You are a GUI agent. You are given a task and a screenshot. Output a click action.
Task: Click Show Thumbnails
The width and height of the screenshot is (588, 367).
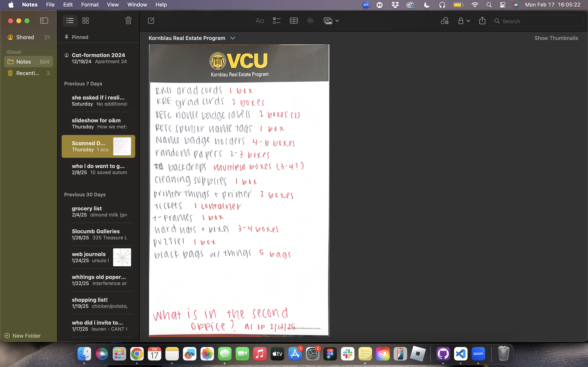click(556, 38)
